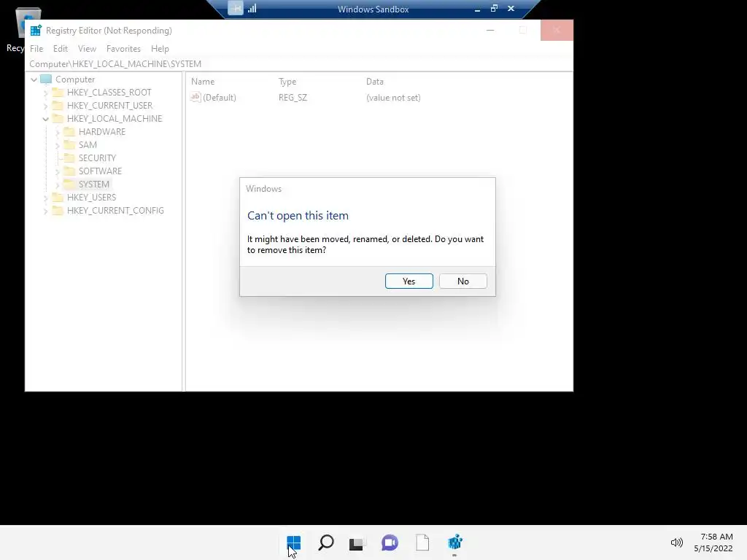This screenshot has width=747, height=560.
Task: Expand HKEY_CLASSES_ROOT node
Action: pos(46,93)
